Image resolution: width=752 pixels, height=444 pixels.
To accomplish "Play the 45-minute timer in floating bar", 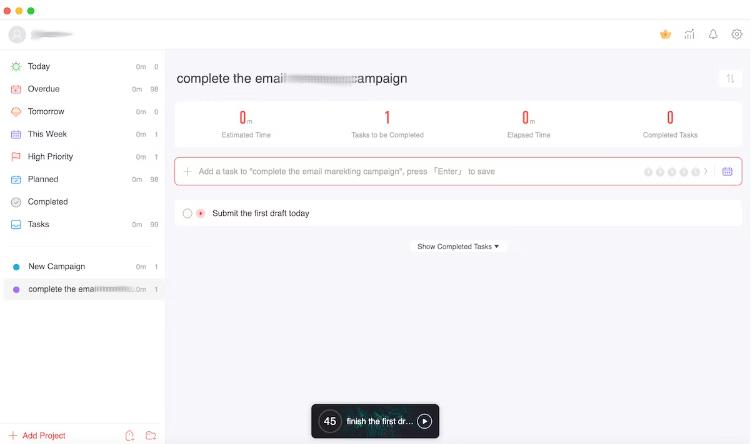I will click(x=424, y=421).
